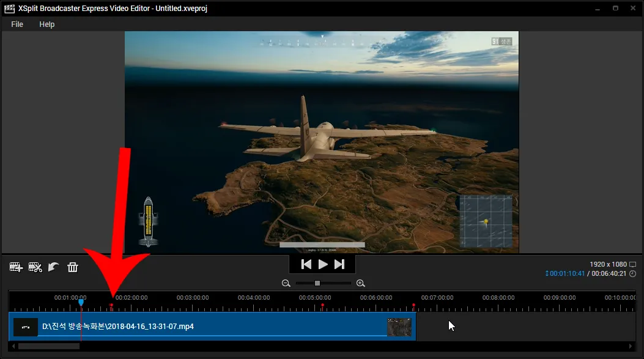Screen dimensions: 644x359
Task: Click the zoom out magnifier icon
Action: pos(286,283)
